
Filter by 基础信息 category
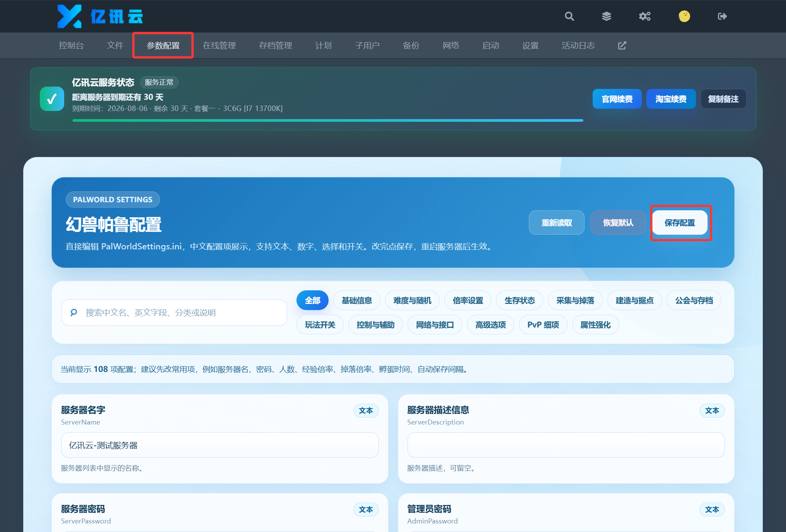(356, 300)
